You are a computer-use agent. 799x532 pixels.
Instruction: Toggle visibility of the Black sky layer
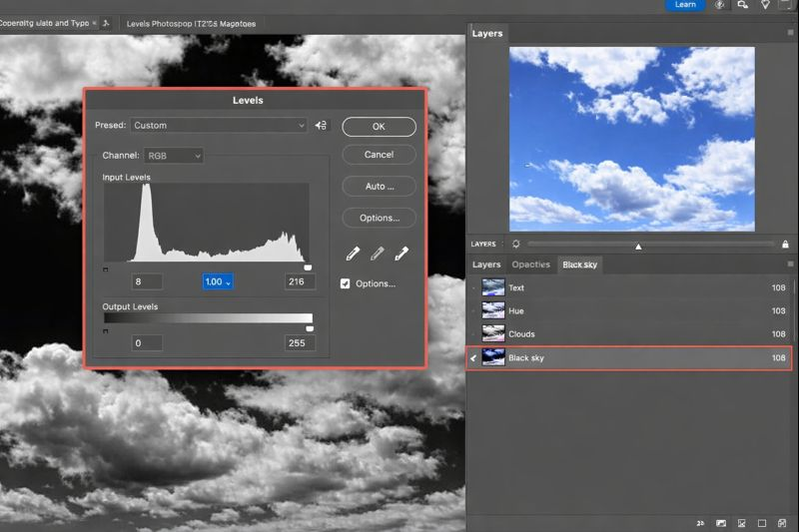coord(474,357)
